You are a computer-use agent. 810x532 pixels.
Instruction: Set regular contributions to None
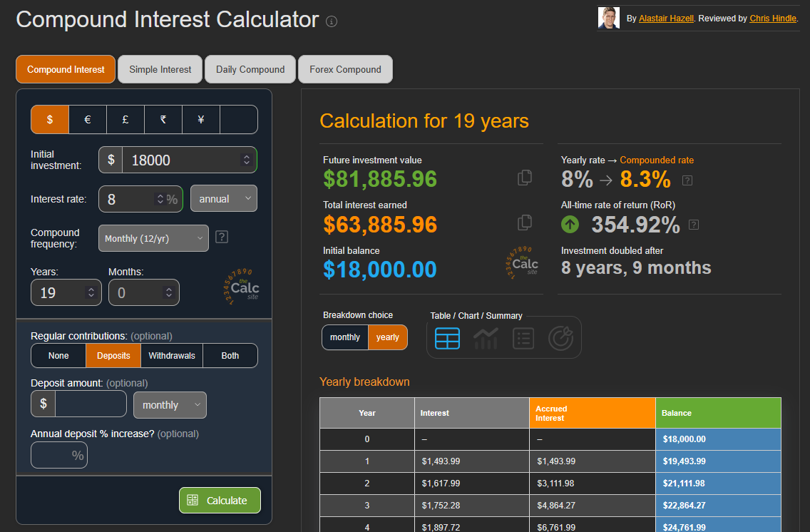pyautogui.click(x=58, y=355)
